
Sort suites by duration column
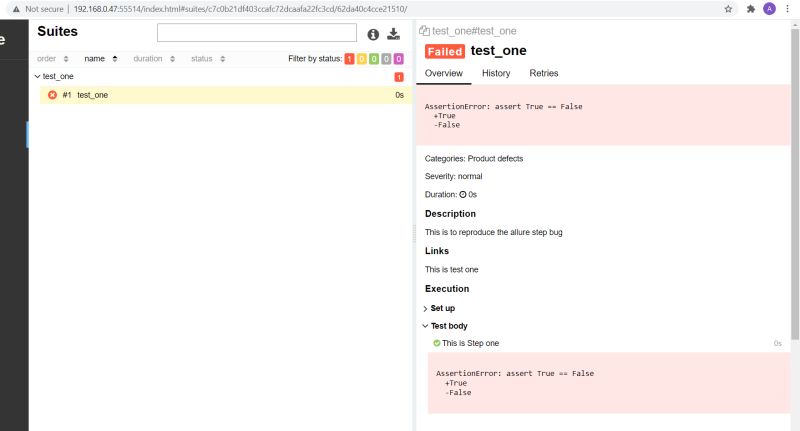pyautogui.click(x=154, y=59)
